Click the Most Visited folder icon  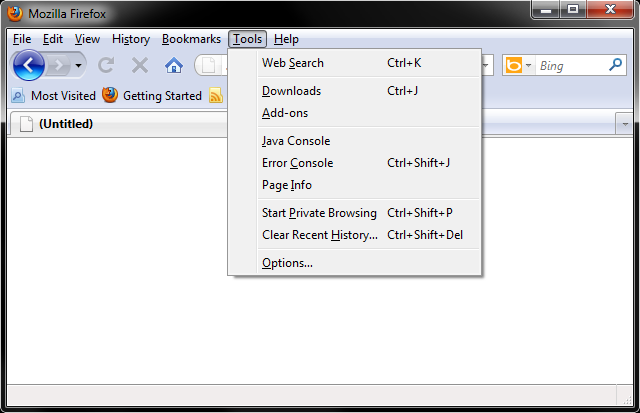pyautogui.click(x=18, y=96)
